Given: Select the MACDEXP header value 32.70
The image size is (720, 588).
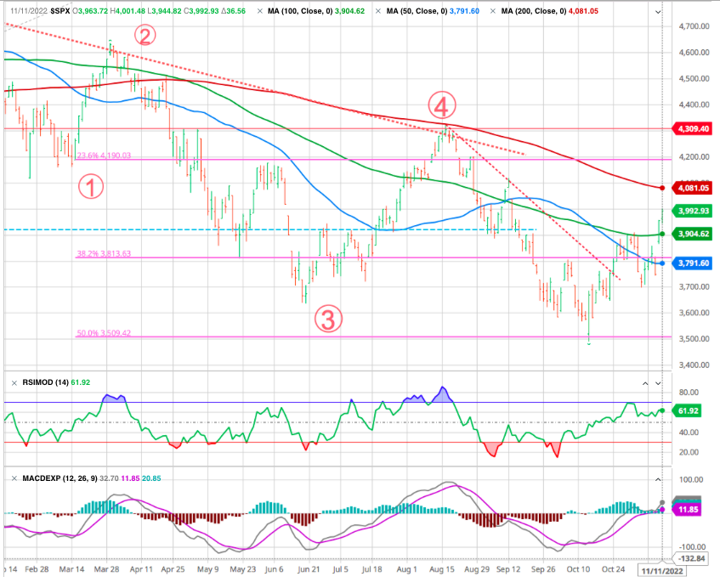Looking at the screenshot, I should point(109,478).
